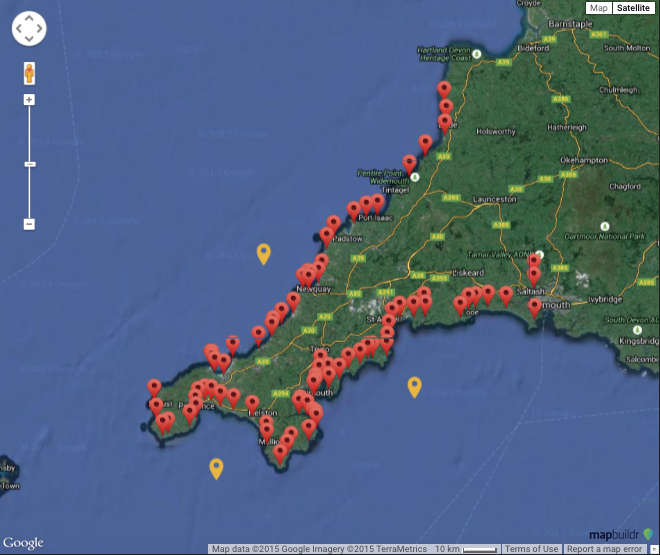Click the pan control's right arrow
The height and width of the screenshot is (555, 660).
coord(40,29)
